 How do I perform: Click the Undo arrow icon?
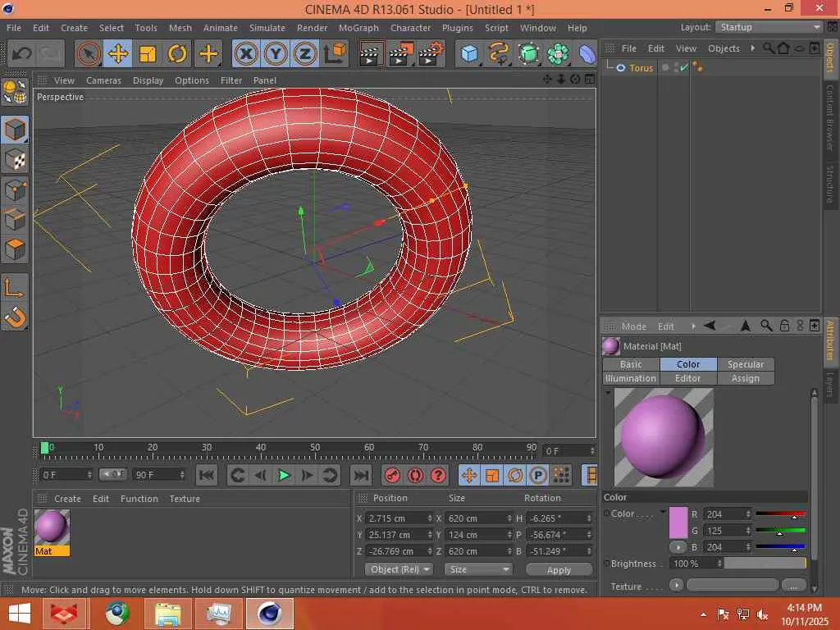(21, 54)
